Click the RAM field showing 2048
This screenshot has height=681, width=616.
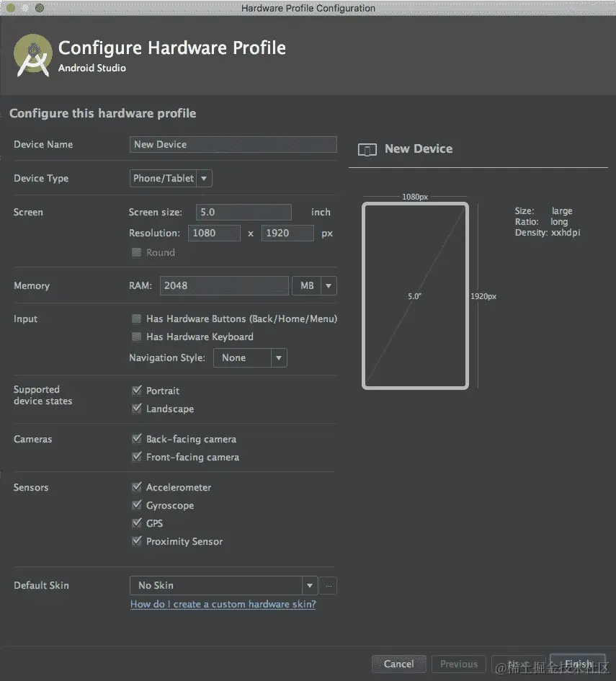tap(224, 286)
